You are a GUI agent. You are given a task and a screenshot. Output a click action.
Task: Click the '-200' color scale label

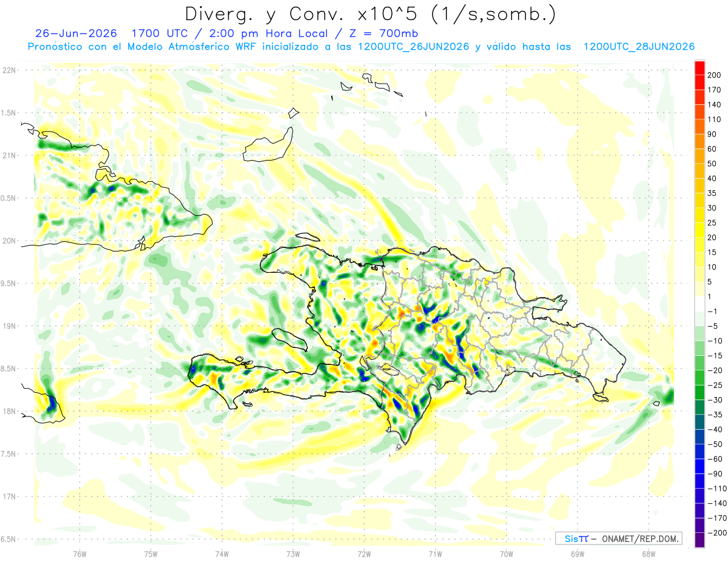717,532
